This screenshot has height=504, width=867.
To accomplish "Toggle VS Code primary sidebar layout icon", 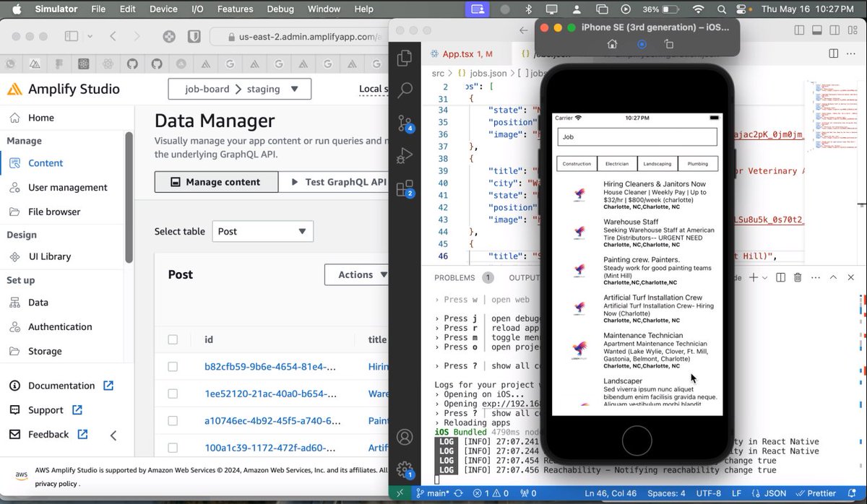I will pos(798,30).
